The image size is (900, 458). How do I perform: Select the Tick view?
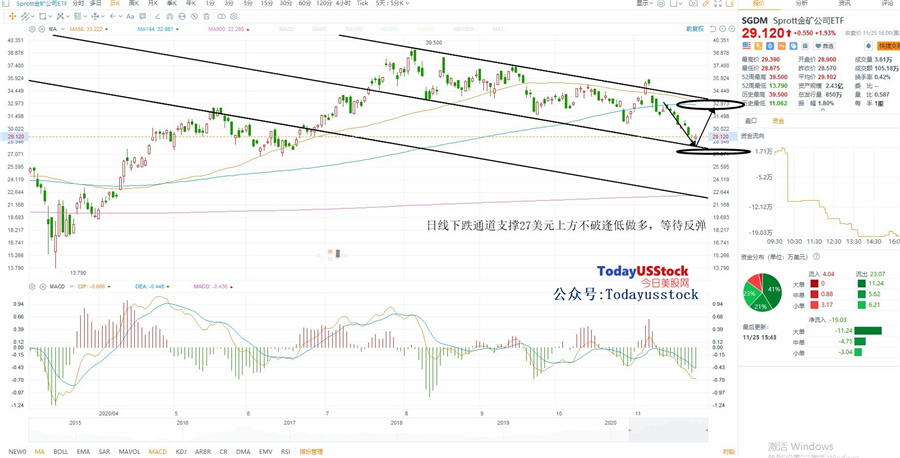pos(362,3)
